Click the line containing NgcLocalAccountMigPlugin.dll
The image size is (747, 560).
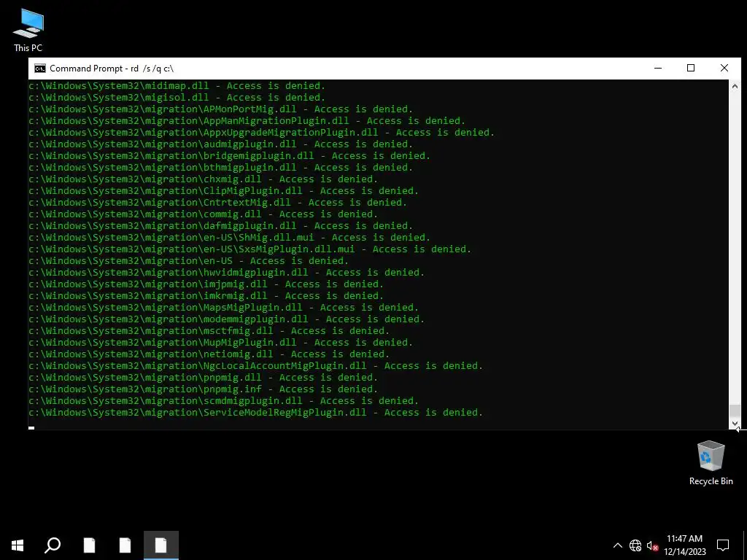255,366
